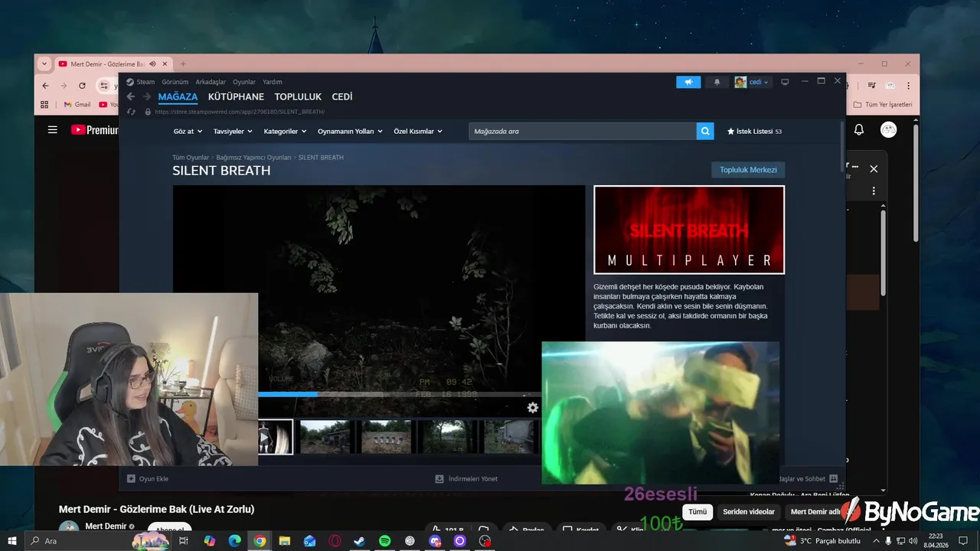Screen dimensions: 980x551
Task: Switch to the MAĞAZA tab
Action: tap(178, 97)
